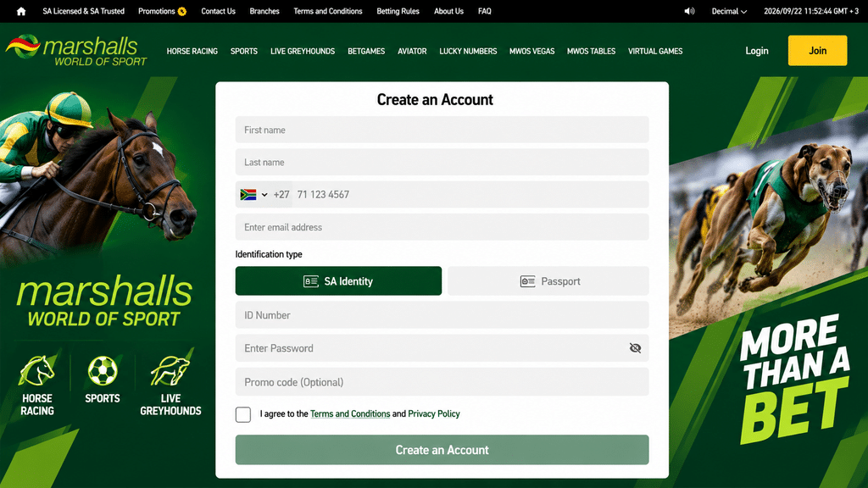
Task: Click the Promotions coin badge icon
Action: point(182,12)
